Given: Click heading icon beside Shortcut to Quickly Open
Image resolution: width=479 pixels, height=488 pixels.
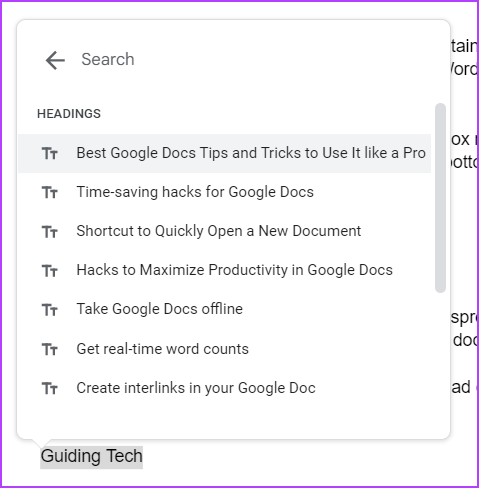Looking at the screenshot, I should [x=50, y=232].
